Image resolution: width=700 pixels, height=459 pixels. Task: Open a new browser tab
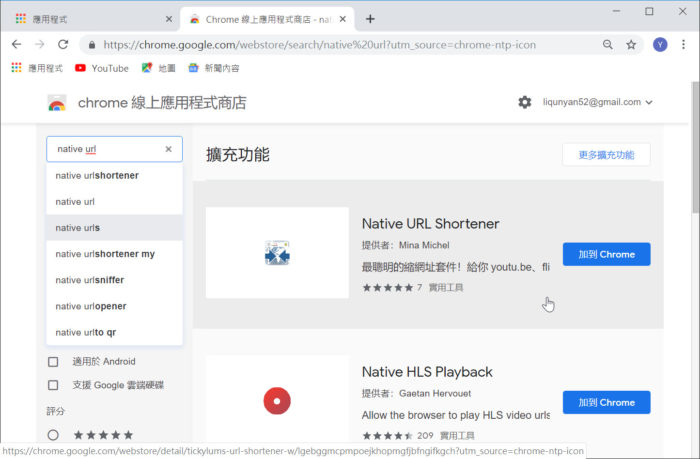tap(370, 19)
